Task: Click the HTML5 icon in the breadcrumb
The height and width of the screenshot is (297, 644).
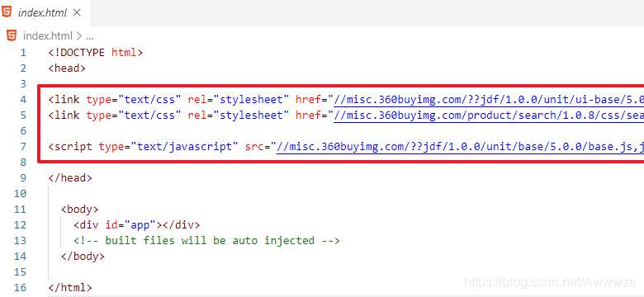Action: (x=12, y=35)
